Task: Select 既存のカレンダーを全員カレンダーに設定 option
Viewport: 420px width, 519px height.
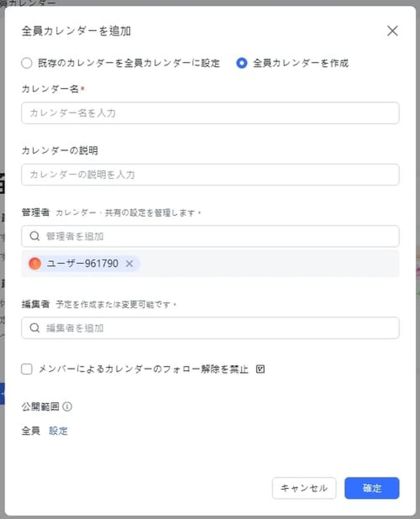Action: pos(27,63)
